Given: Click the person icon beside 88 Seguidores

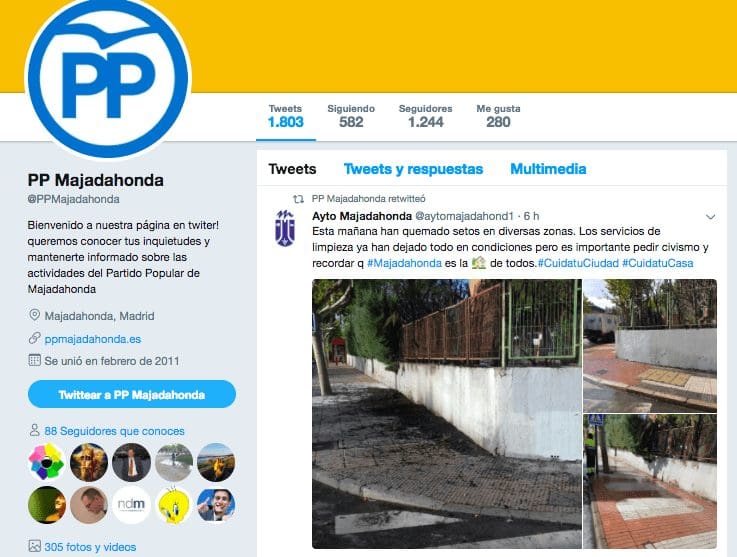Looking at the screenshot, I should [34, 430].
